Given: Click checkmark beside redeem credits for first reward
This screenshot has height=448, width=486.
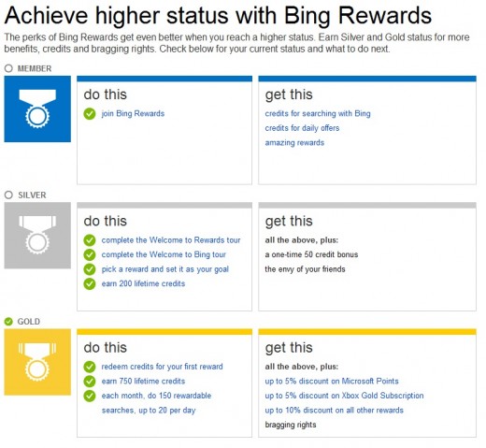Looking at the screenshot, I should tap(90, 367).
